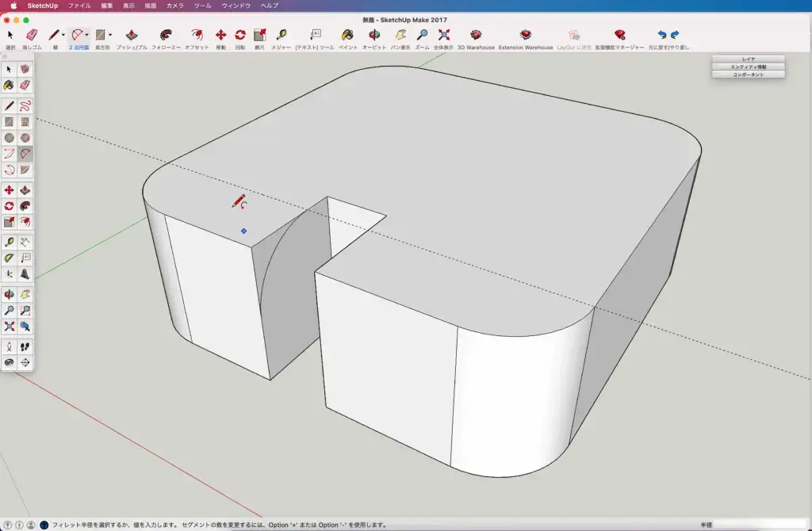Select オフセット tool in top toolbar

point(197,39)
